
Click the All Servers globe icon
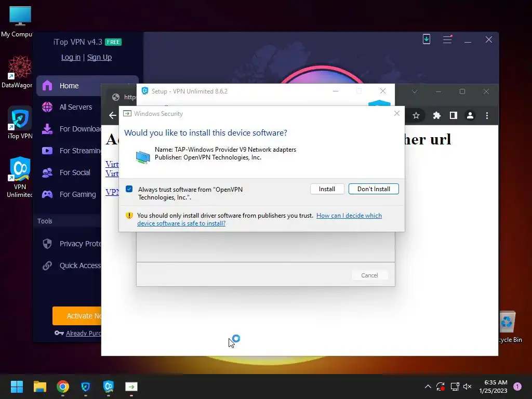pos(47,107)
